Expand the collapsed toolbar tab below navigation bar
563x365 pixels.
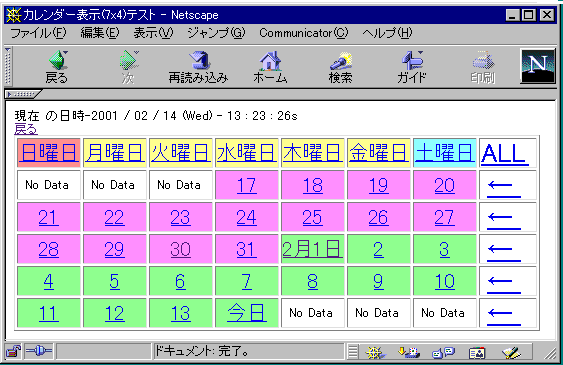pos(23,94)
